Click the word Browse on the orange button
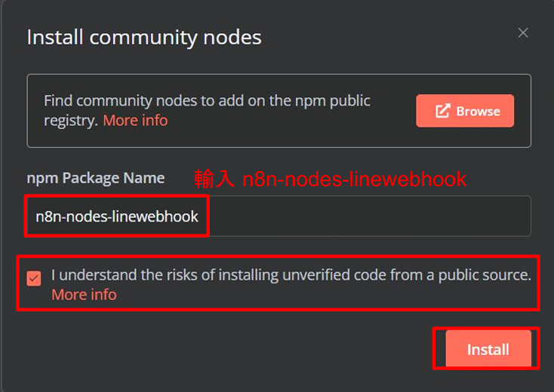Screen dimensions: 554x392 (x=479, y=112)
